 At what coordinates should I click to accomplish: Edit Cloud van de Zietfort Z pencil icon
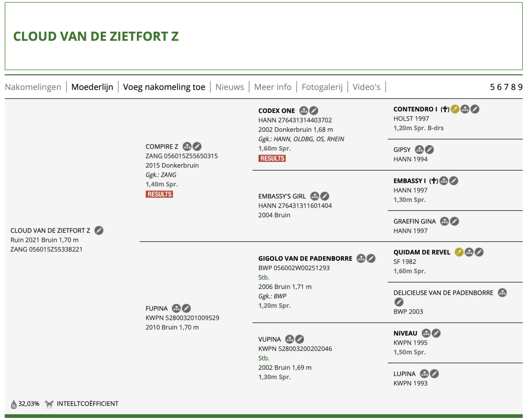(99, 230)
